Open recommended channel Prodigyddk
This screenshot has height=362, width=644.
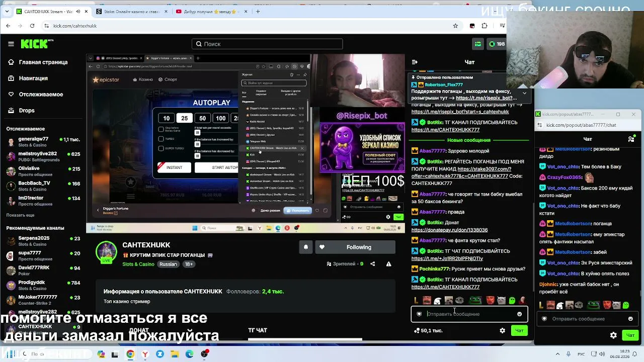pyautogui.click(x=43, y=285)
